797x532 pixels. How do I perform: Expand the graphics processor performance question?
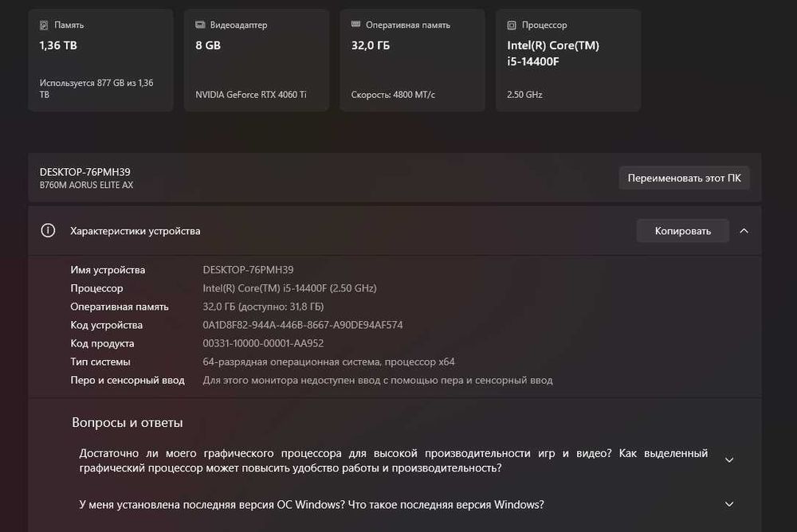coord(729,460)
